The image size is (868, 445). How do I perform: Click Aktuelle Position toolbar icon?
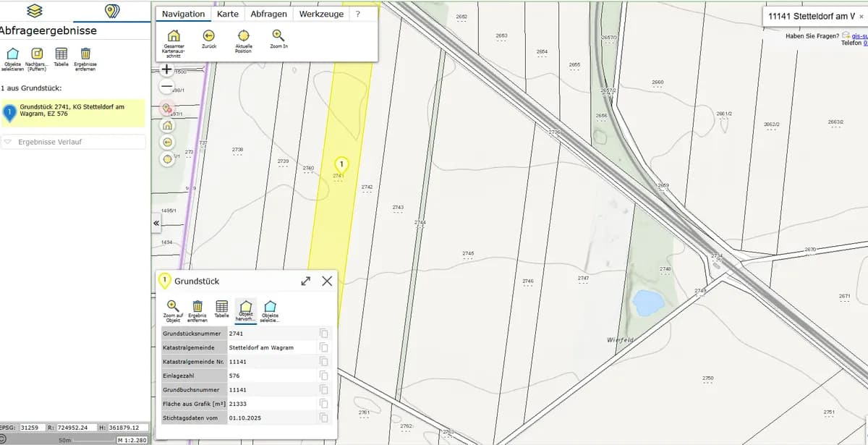244,41
